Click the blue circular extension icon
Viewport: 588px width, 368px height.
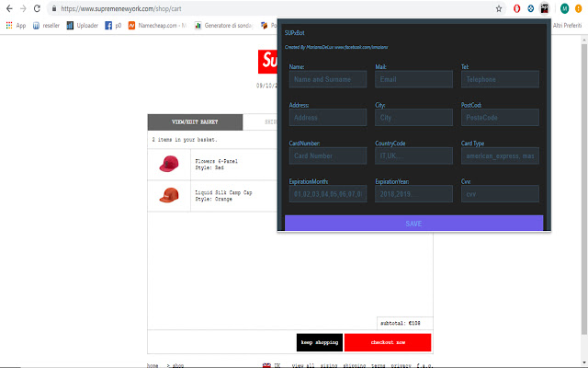[531, 8]
